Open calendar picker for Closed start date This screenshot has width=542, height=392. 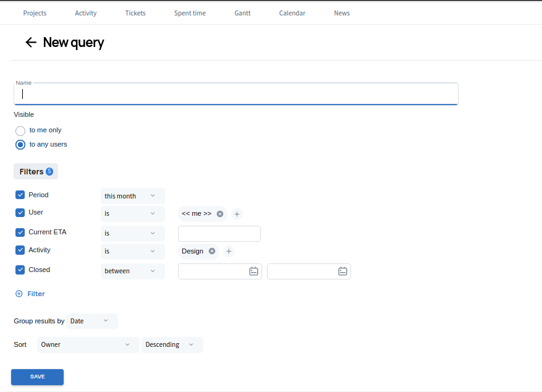253,271
